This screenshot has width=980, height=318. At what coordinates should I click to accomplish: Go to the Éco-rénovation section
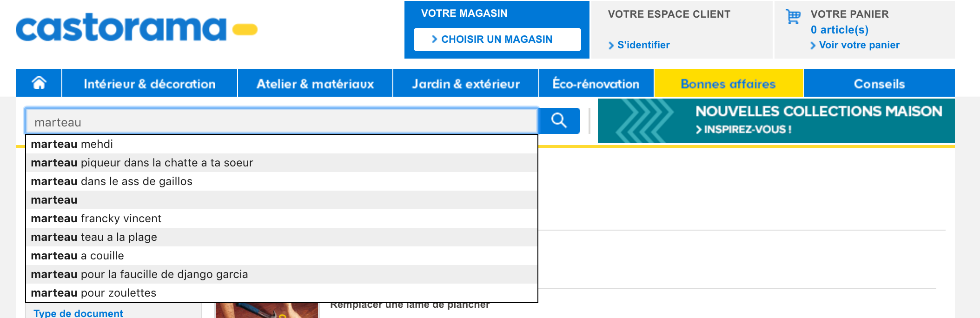point(596,84)
